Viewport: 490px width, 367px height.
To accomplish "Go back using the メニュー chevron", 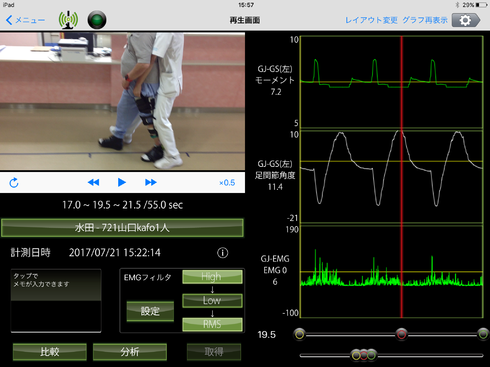I will 25,20.
